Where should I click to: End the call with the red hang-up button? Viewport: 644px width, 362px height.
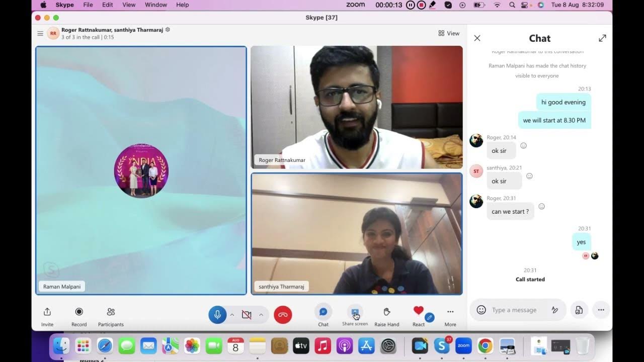(x=283, y=315)
